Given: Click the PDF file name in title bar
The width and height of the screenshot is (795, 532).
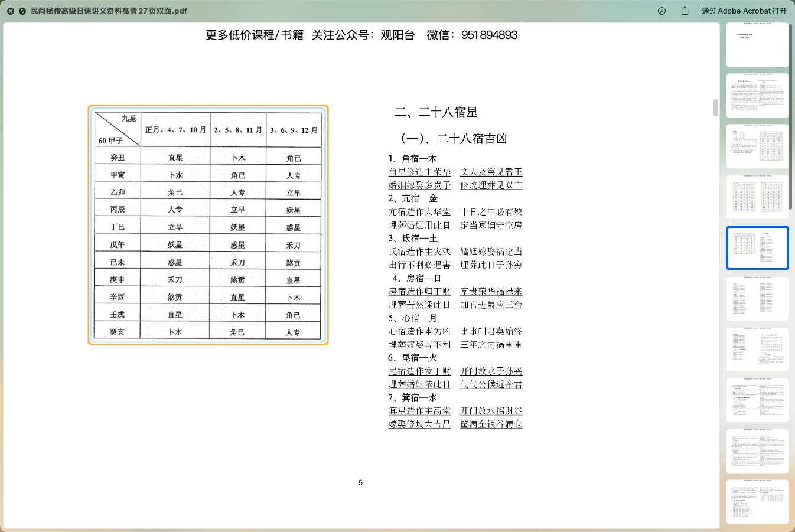Looking at the screenshot, I should tap(109, 11).
